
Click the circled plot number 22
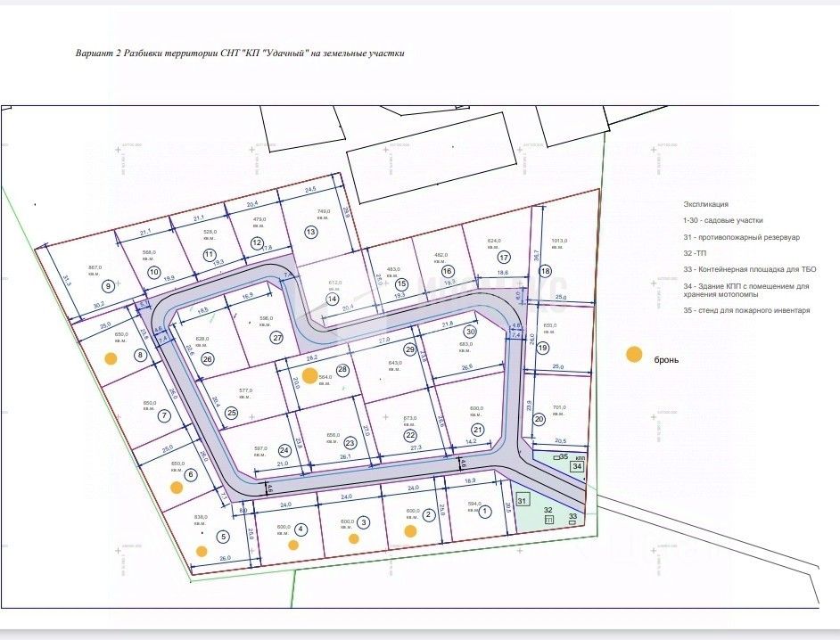tap(410, 435)
